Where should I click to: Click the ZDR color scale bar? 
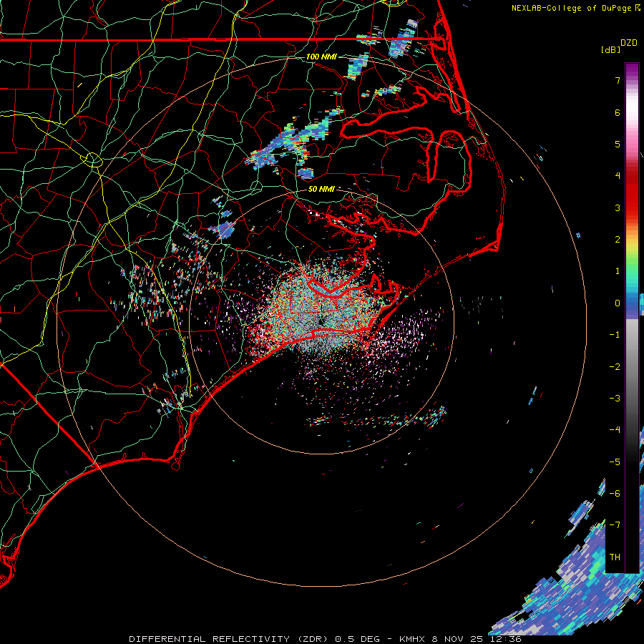[x=632, y=318]
